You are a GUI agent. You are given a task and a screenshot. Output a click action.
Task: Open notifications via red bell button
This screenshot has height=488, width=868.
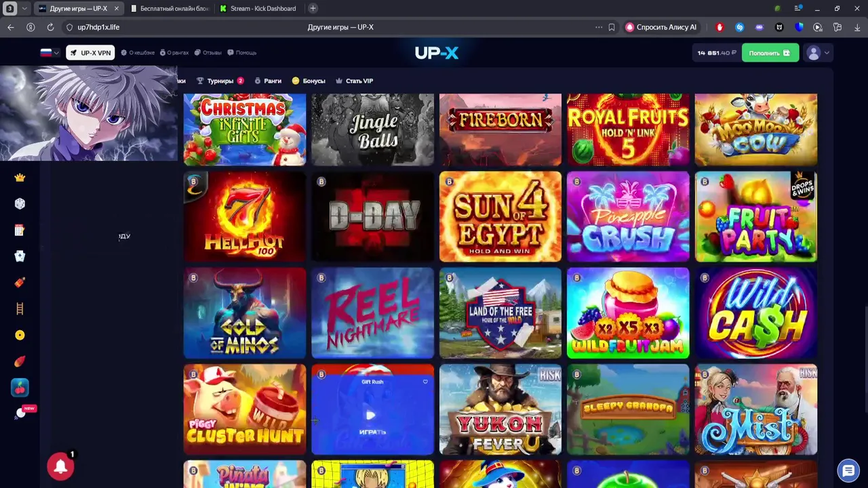60,466
